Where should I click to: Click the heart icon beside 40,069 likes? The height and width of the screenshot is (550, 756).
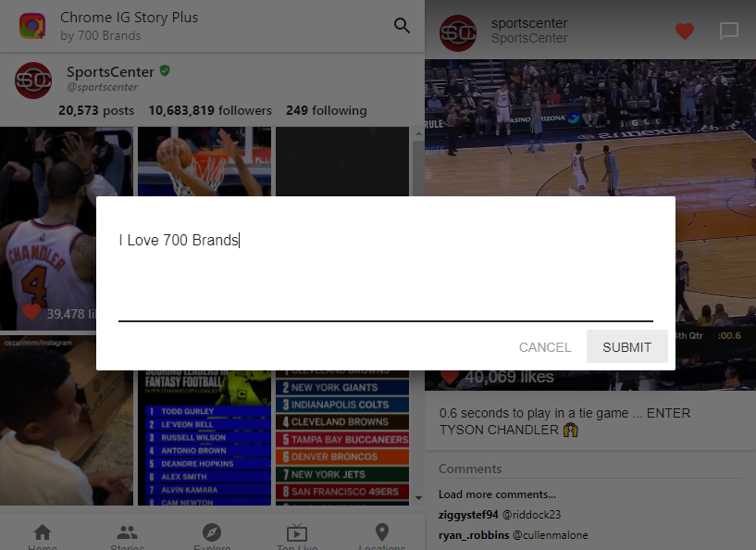[450, 377]
